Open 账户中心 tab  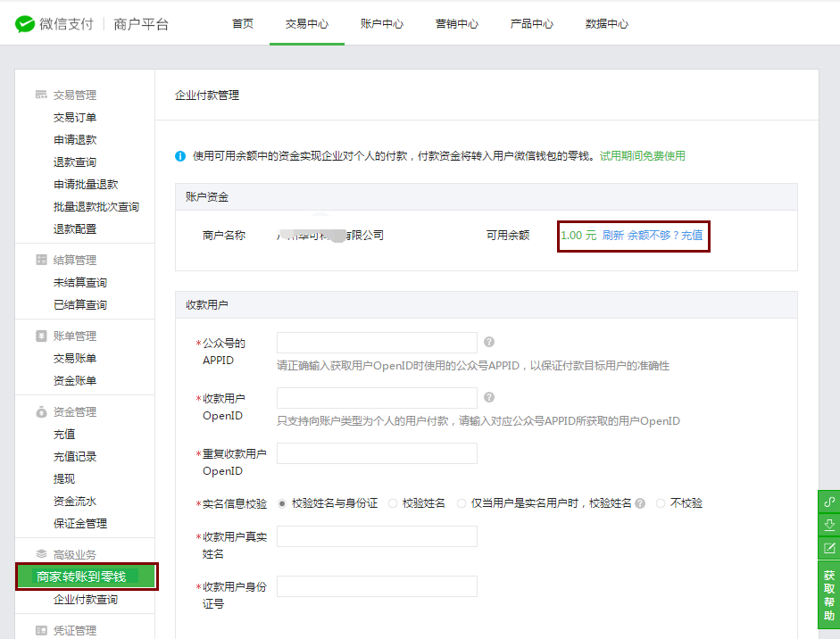(x=382, y=23)
